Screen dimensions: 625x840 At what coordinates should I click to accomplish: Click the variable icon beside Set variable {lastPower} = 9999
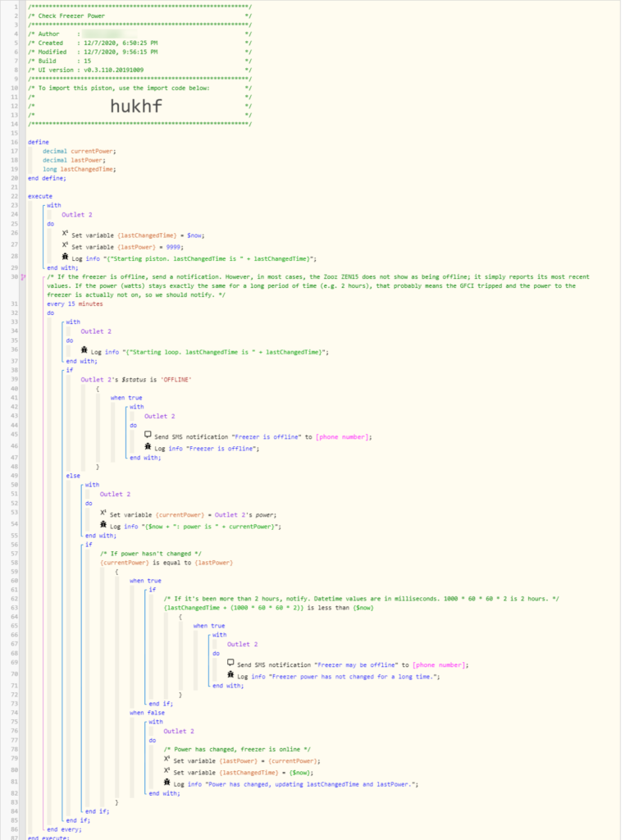[65, 245]
